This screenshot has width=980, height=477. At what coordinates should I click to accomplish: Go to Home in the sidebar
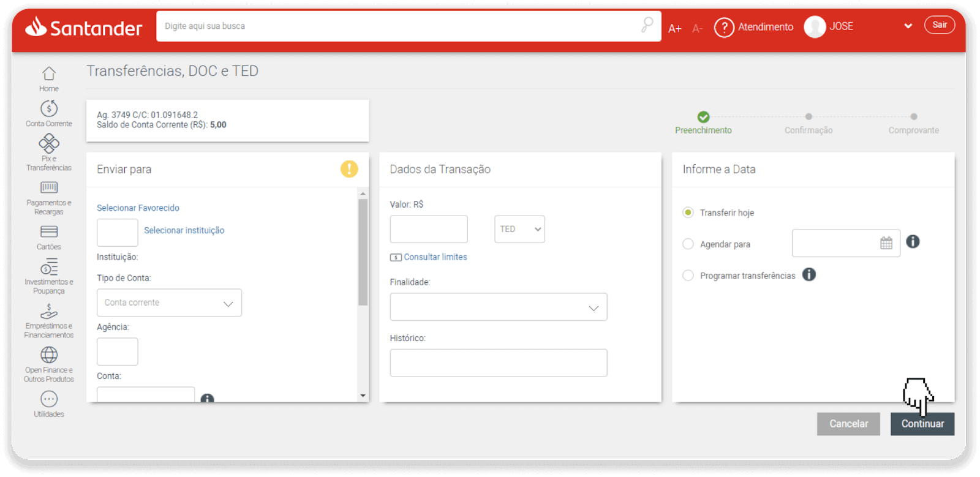[49, 74]
